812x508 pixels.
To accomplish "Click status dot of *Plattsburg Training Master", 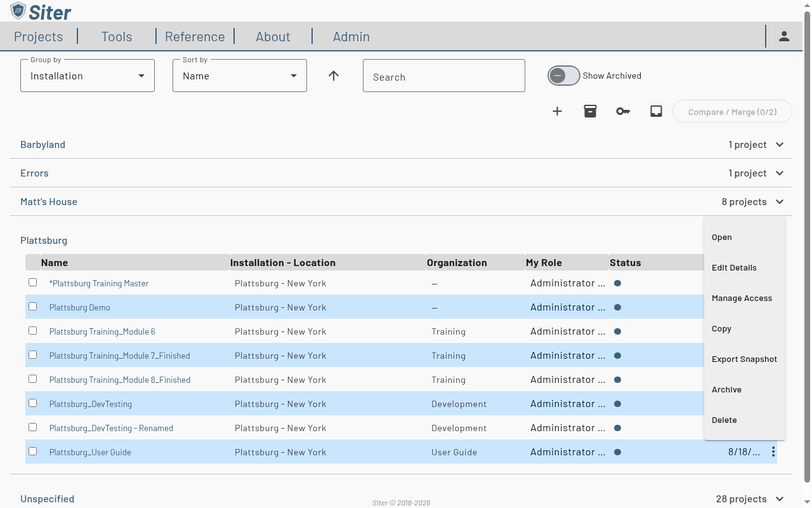I will point(617,283).
